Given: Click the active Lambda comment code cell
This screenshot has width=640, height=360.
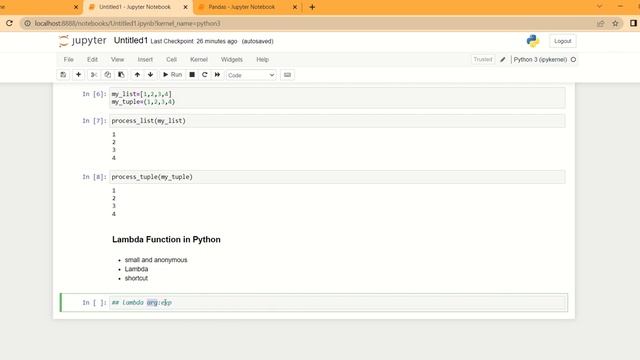Looking at the screenshot, I should tap(337, 302).
